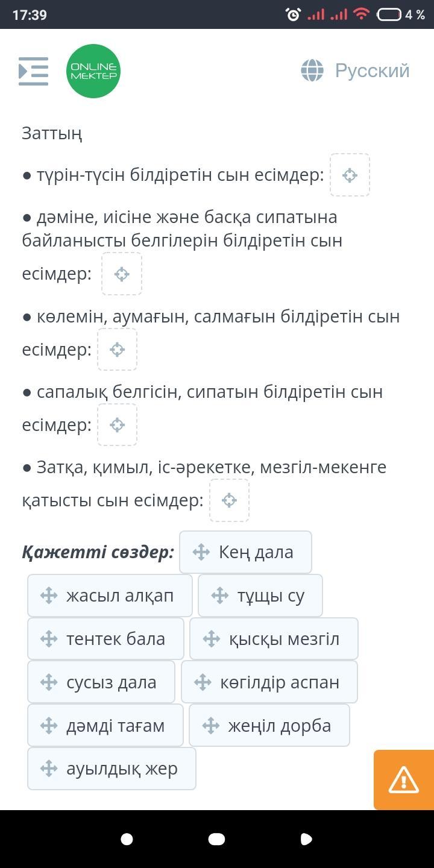Switch language to Русский
The width and height of the screenshot is (434, 868).
372,71
